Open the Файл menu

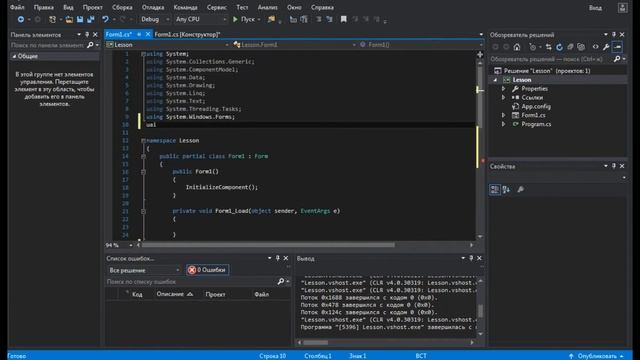pyautogui.click(x=17, y=7)
